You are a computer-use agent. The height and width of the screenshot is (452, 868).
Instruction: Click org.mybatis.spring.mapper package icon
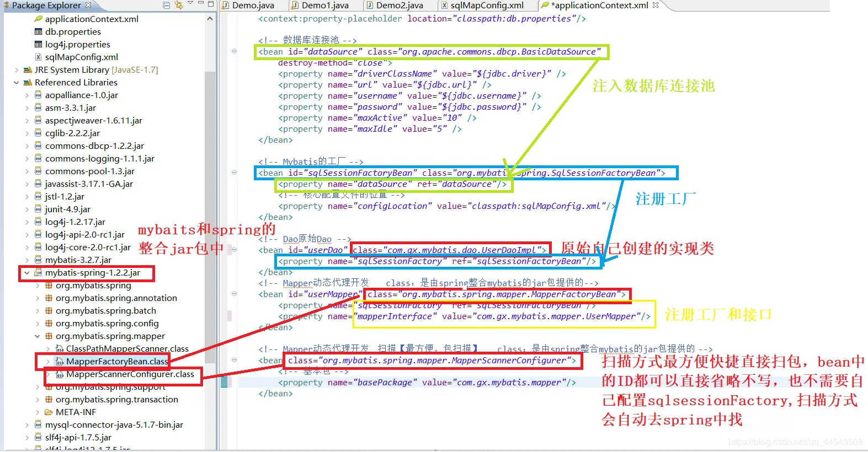click(x=49, y=336)
